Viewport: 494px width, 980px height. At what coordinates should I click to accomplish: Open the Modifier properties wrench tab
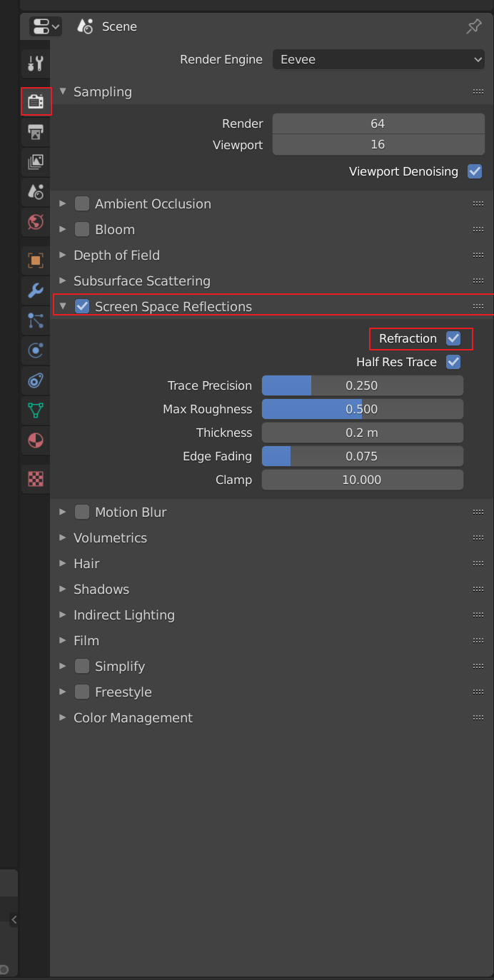(36, 290)
